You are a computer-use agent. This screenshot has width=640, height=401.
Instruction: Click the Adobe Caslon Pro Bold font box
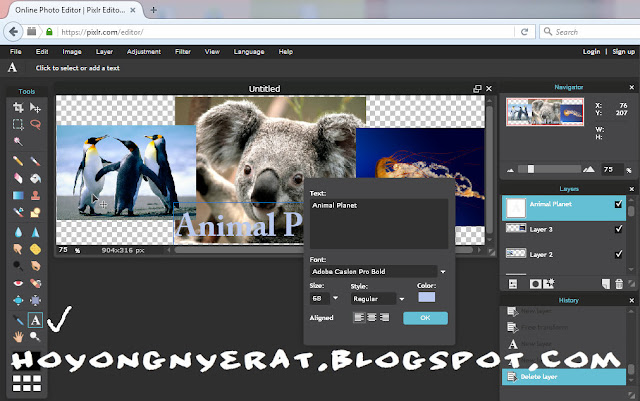pyautogui.click(x=373, y=272)
